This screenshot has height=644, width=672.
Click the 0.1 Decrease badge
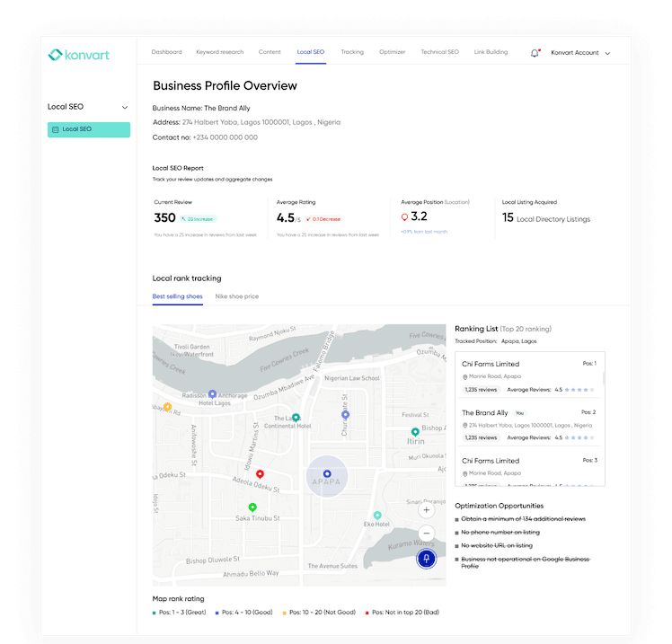(x=323, y=219)
